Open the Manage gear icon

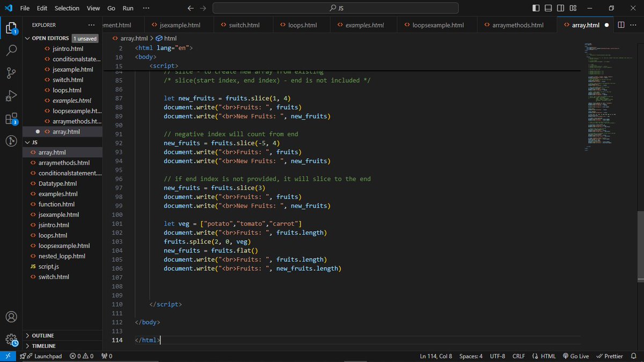point(11,338)
